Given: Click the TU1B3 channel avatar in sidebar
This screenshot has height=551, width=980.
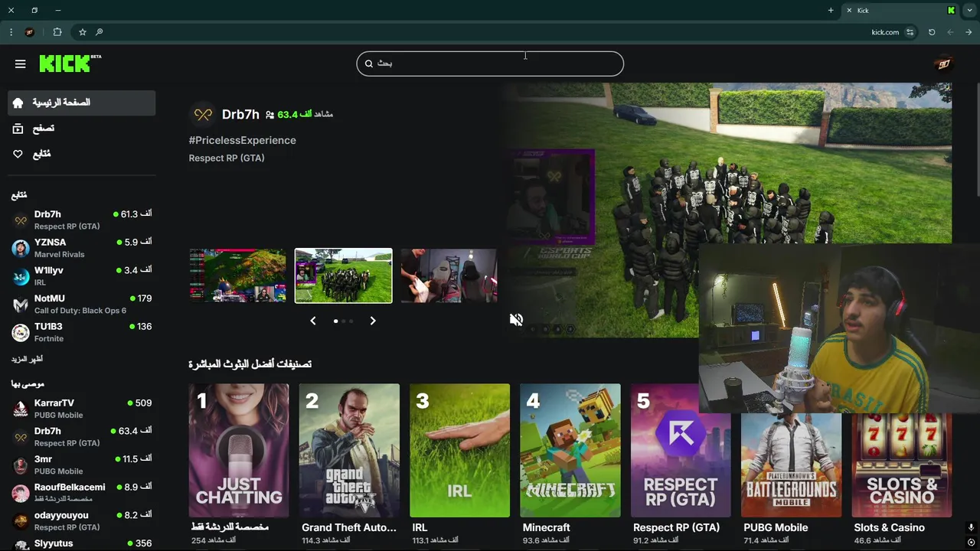Looking at the screenshot, I should (x=21, y=332).
